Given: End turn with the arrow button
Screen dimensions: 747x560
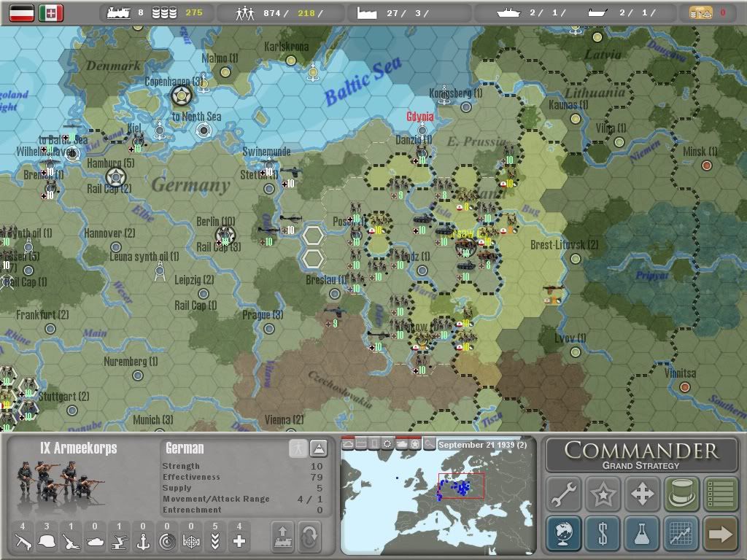Looking at the screenshot, I should pos(720,533).
